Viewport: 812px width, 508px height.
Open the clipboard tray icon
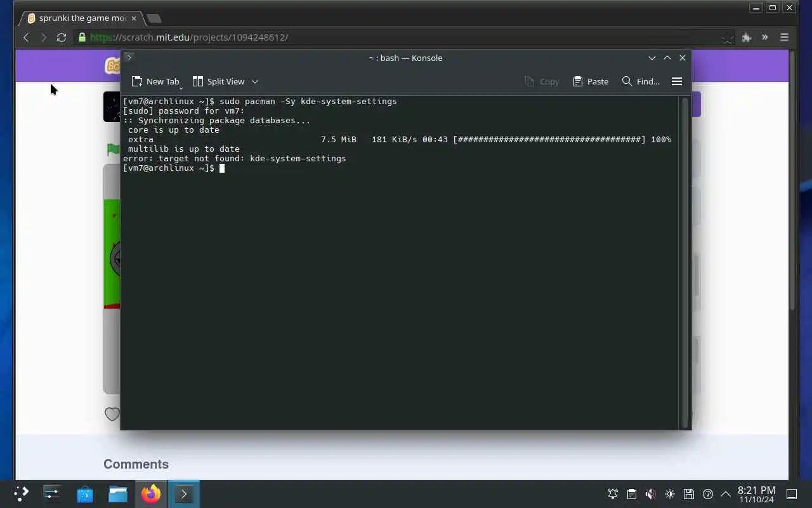pyautogui.click(x=631, y=494)
